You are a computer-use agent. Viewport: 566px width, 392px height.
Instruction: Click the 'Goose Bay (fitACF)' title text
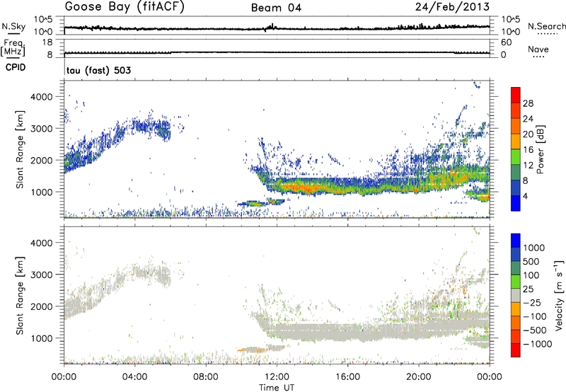coord(125,7)
